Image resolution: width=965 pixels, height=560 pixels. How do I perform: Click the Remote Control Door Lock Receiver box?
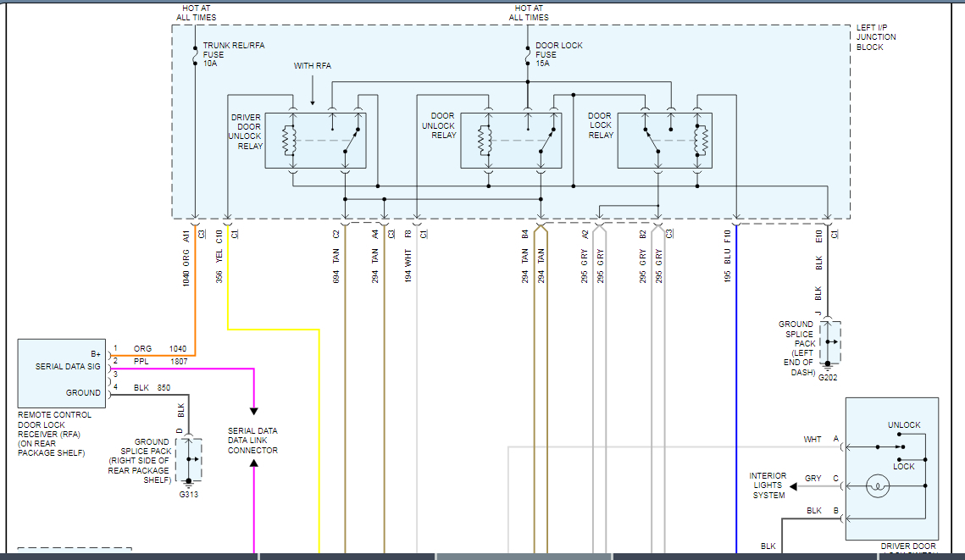(x=62, y=373)
